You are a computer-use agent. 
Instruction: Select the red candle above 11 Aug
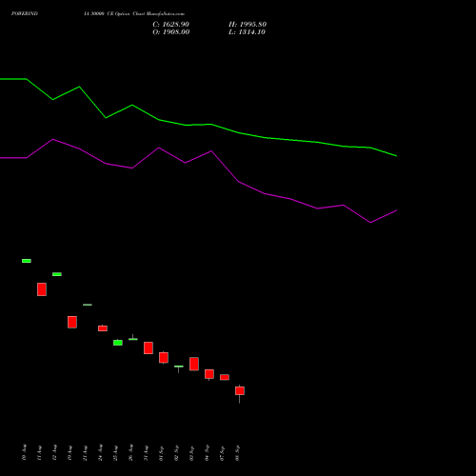(42, 289)
